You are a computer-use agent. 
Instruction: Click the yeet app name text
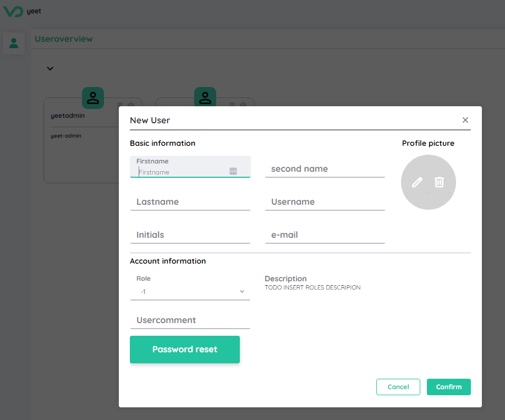[x=34, y=11]
